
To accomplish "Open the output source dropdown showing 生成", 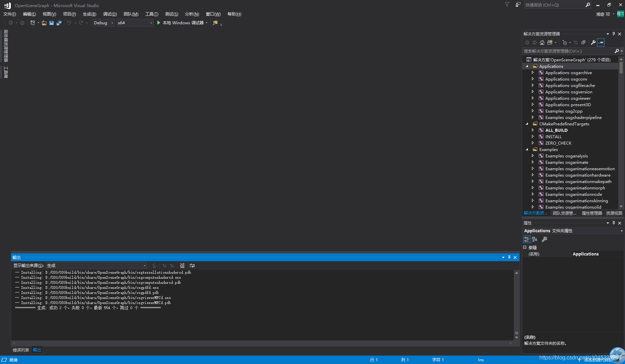I will coord(96,266).
